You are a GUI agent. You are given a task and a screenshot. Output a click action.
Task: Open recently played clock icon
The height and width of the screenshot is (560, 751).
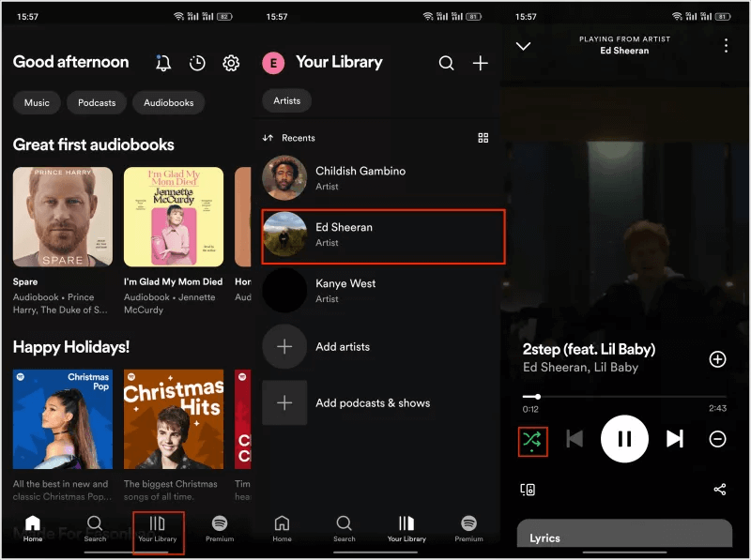pyautogui.click(x=197, y=63)
